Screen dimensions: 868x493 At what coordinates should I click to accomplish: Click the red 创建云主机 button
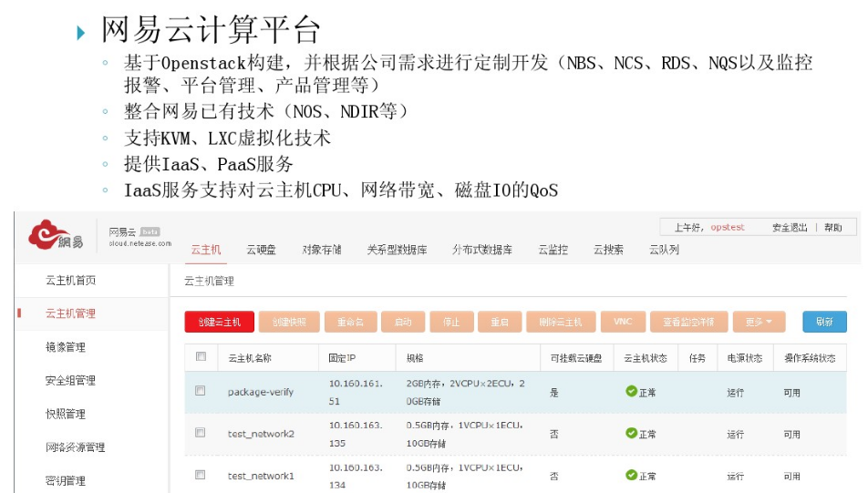coord(219,322)
